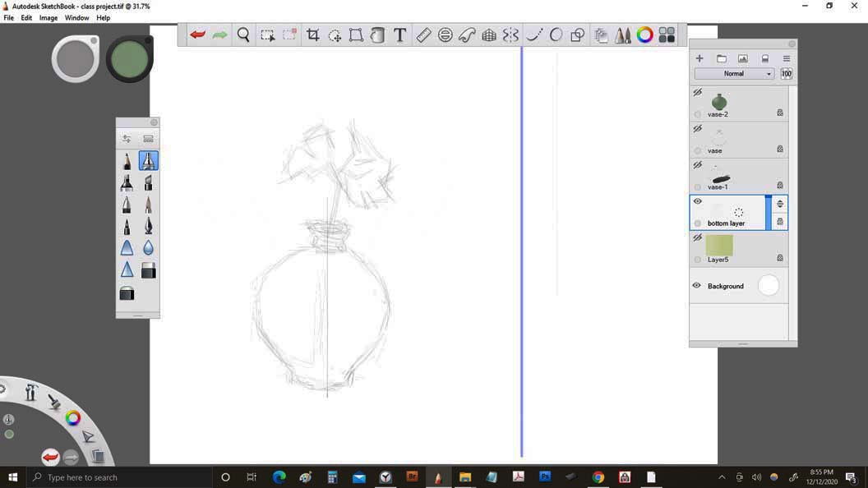Activate the Symmetry tool in the toolbar
This screenshot has width=868, height=488.
tap(511, 35)
